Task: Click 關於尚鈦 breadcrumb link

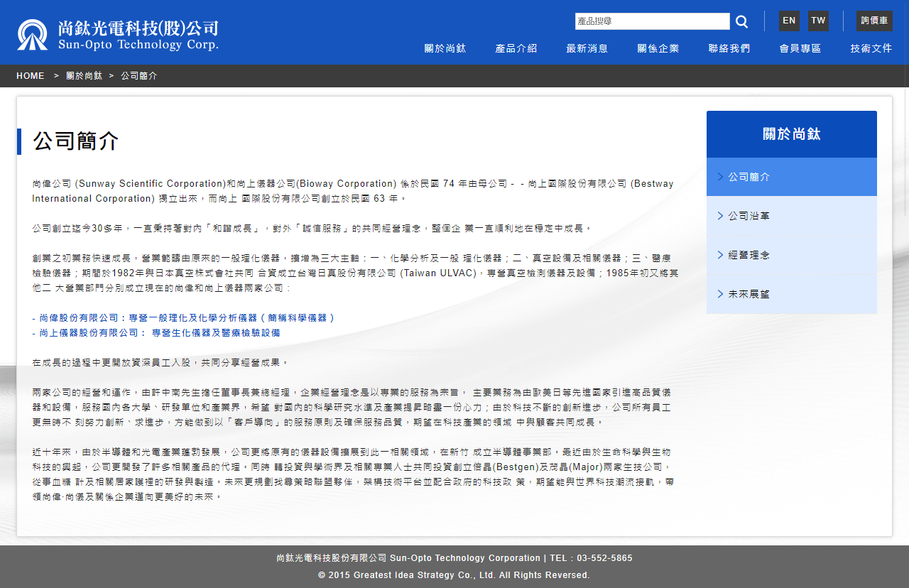Action: coord(85,76)
